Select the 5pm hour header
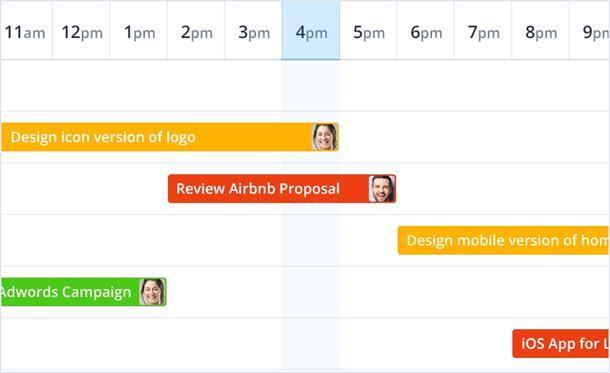 pos(368,30)
